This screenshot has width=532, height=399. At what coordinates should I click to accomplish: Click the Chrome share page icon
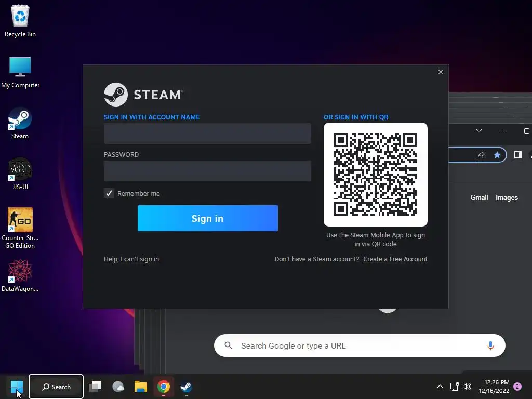coord(481,155)
